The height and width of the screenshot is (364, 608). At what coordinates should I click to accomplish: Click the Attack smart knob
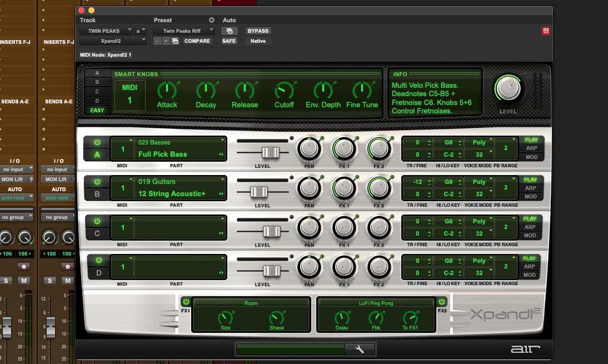click(x=167, y=91)
